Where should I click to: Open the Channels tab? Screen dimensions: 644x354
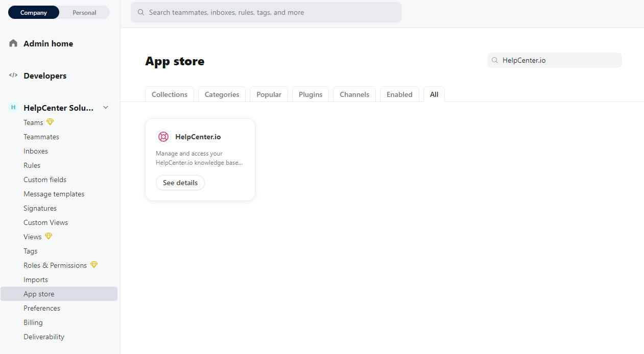tap(354, 94)
